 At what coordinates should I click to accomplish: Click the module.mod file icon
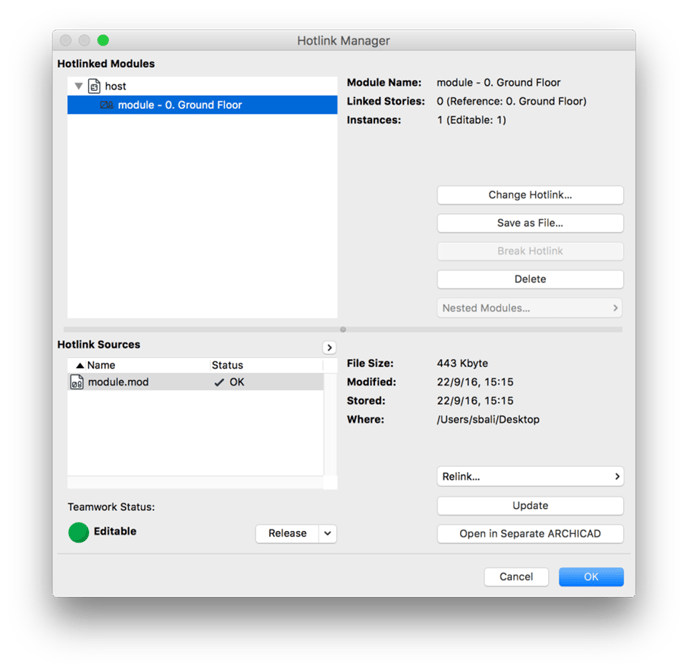tap(77, 382)
